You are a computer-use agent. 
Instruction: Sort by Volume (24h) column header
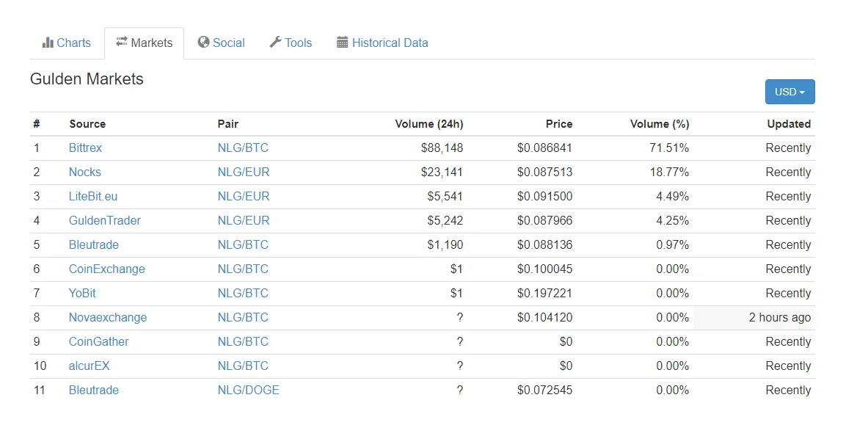[x=429, y=124]
